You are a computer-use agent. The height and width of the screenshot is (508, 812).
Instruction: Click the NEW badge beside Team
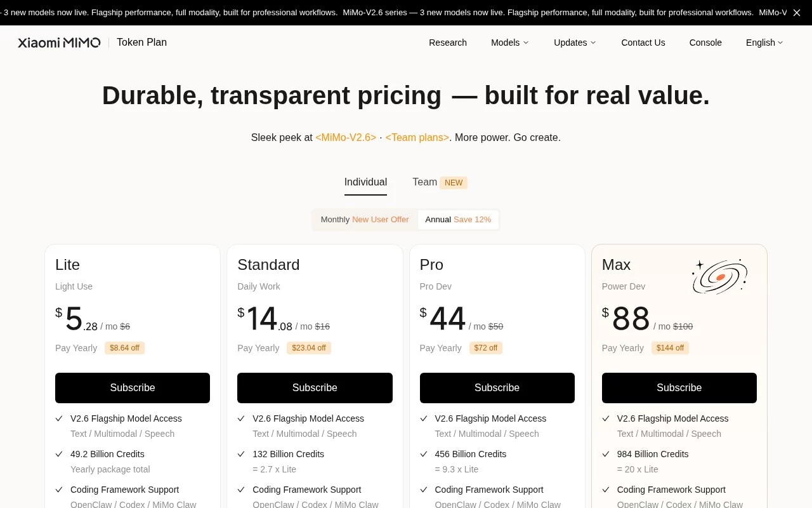pos(454,183)
